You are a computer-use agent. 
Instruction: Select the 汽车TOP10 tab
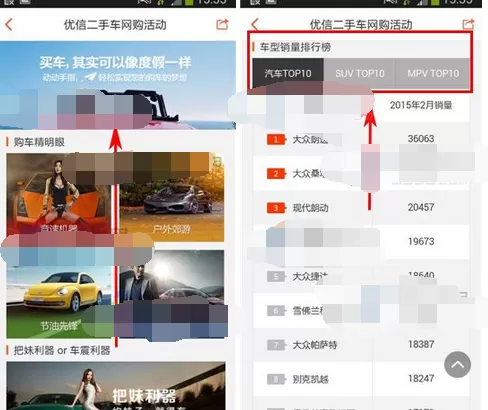pyautogui.click(x=288, y=73)
